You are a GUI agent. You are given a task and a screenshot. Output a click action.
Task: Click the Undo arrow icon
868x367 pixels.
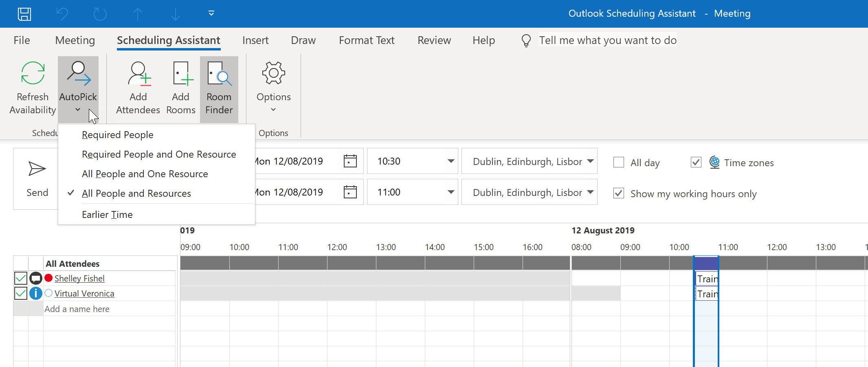coord(62,14)
